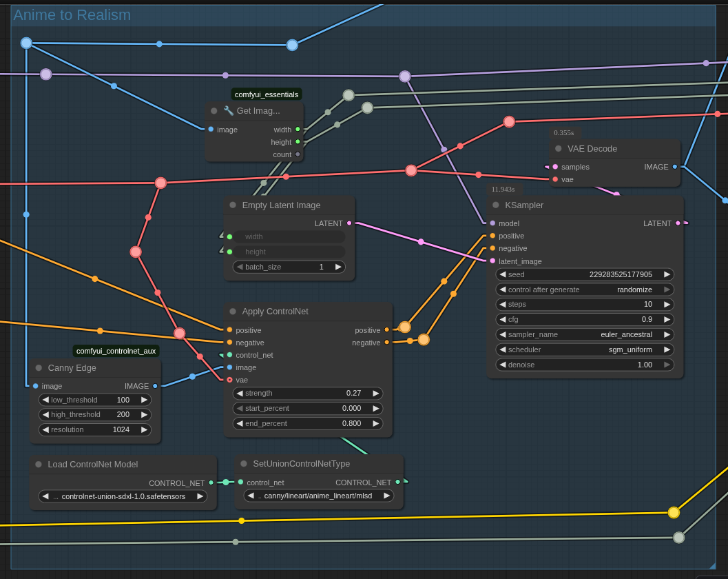Click the Apply ControlNet strength slider
This screenshot has width=728, height=579.
coord(307,393)
